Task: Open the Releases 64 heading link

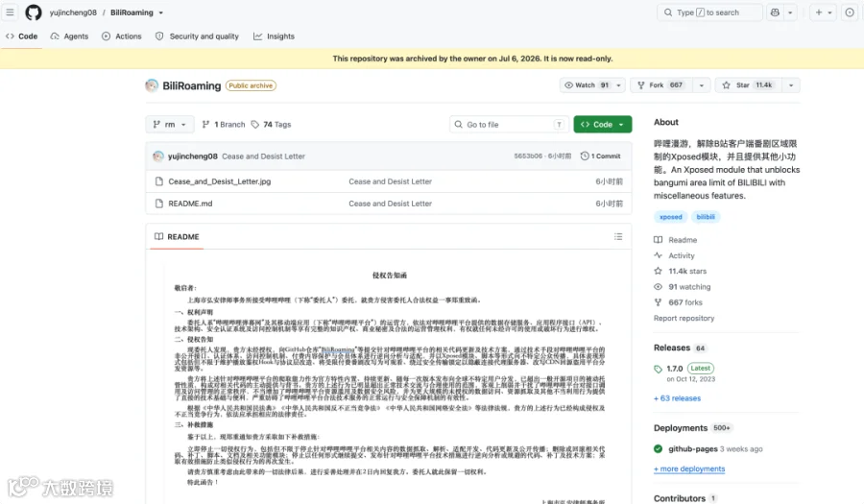Action: click(x=680, y=348)
